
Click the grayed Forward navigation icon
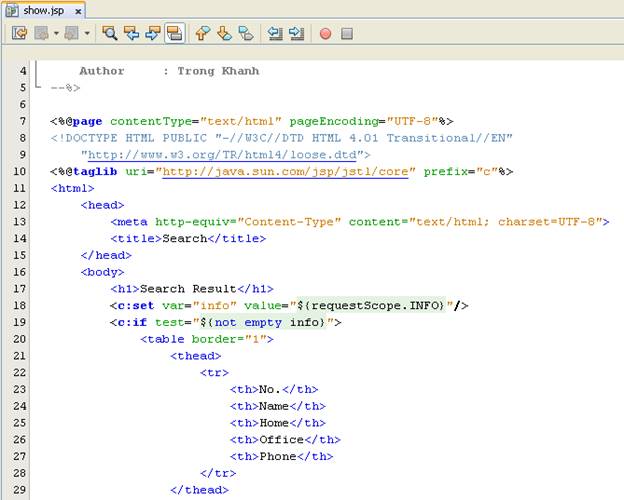tap(72, 33)
